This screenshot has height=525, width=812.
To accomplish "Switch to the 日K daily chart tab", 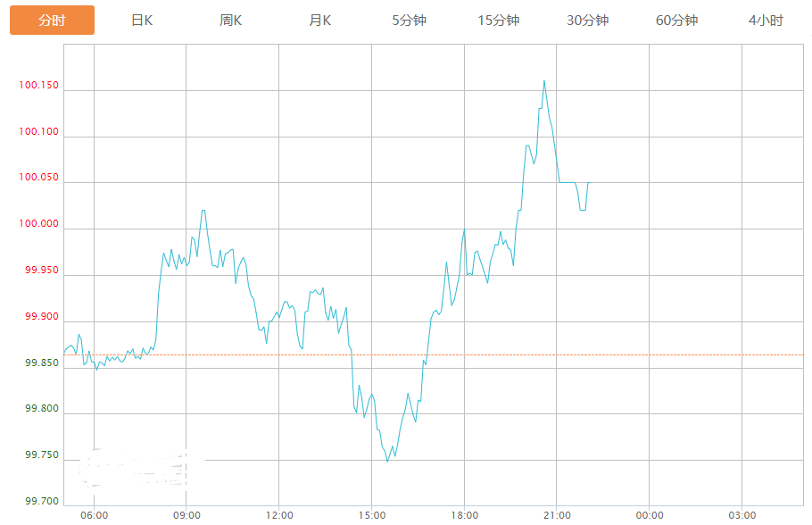I will click(142, 21).
